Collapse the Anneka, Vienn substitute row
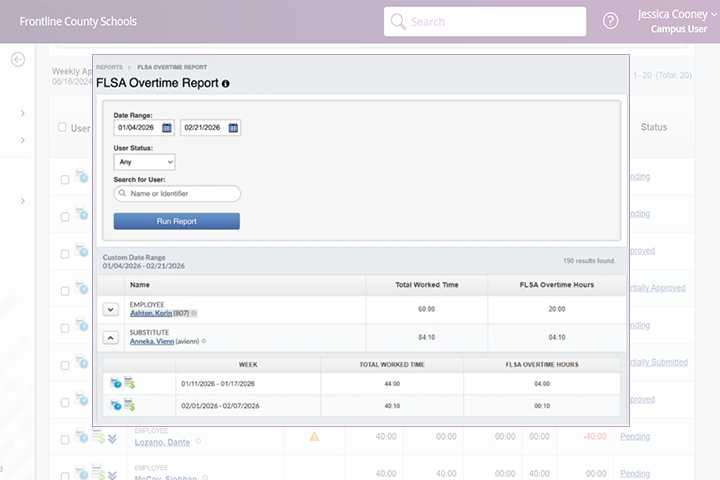The image size is (720, 480). click(110, 338)
